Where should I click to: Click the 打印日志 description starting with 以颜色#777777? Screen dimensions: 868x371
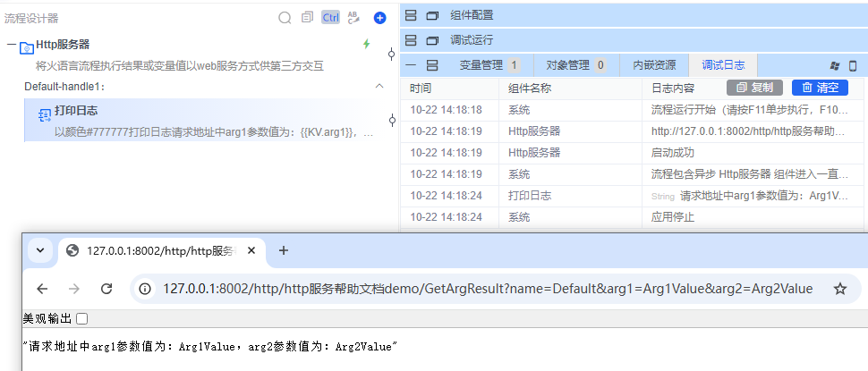click(214, 132)
